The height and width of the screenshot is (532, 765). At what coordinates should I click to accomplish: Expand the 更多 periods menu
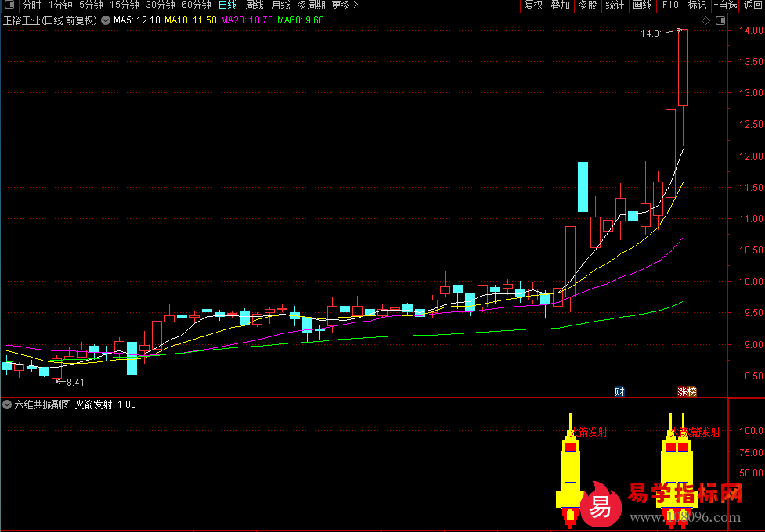(345, 5)
